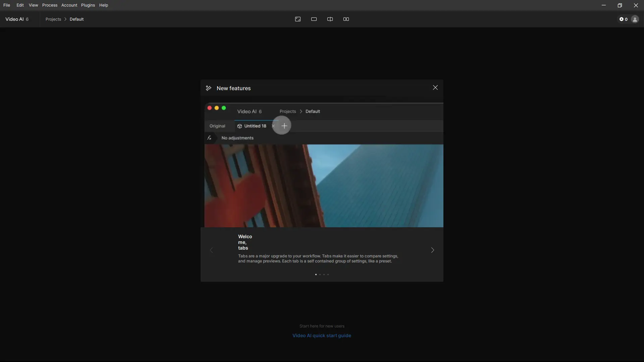Open the Plugins menu
This screenshot has width=644, height=362.
pyautogui.click(x=88, y=5)
